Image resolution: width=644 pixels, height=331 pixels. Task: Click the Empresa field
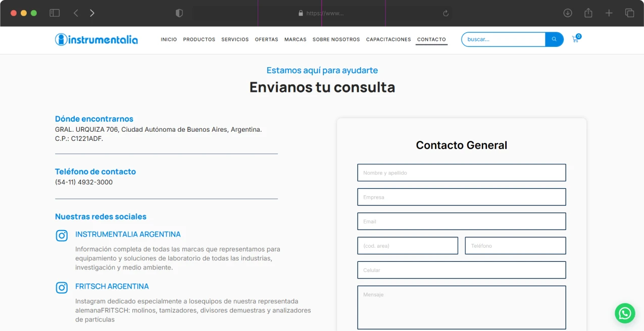(x=462, y=197)
